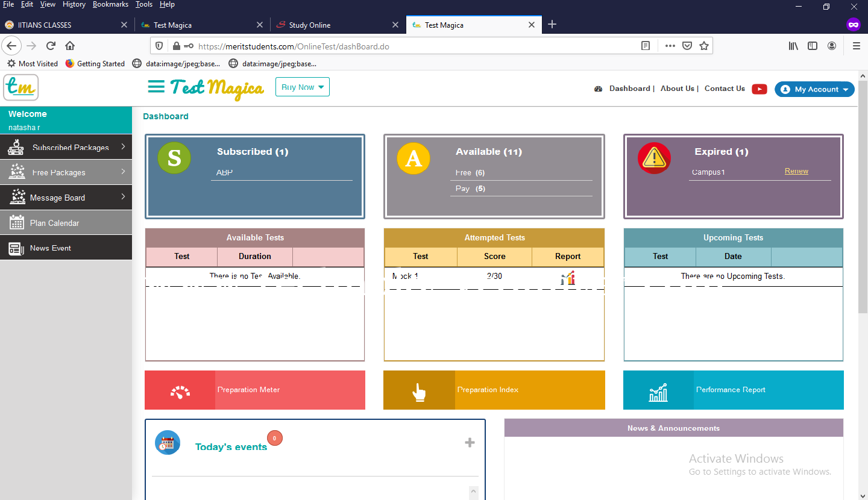
Task: Expand Subscribed Packages sidebar item
Action: pos(66,147)
